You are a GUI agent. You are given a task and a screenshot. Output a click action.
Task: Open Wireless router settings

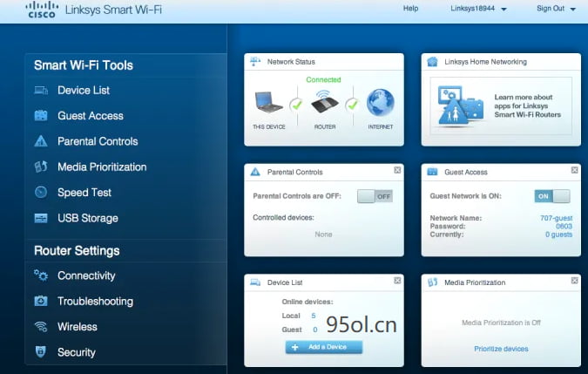pyautogui.click(x=78, y=327)
